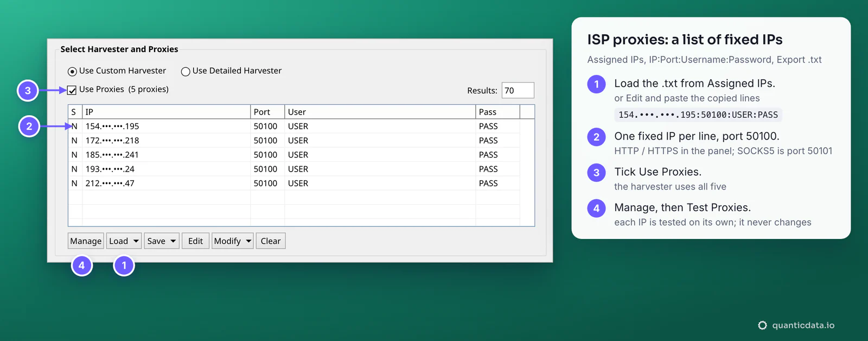Open the Modify dropdown
Image resolution: width=868 pixels, height=341 pixels.
tap(232, 241)
